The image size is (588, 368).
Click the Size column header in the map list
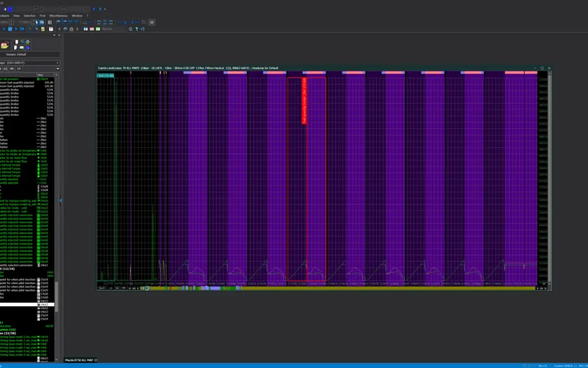45,75
